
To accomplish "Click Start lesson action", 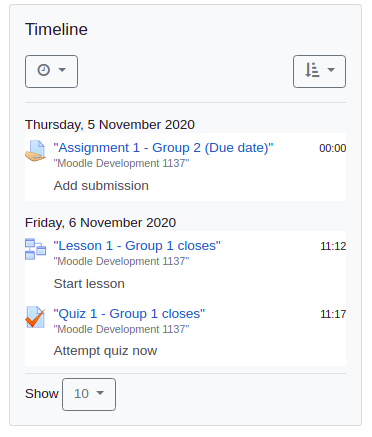I will (89, 284).
